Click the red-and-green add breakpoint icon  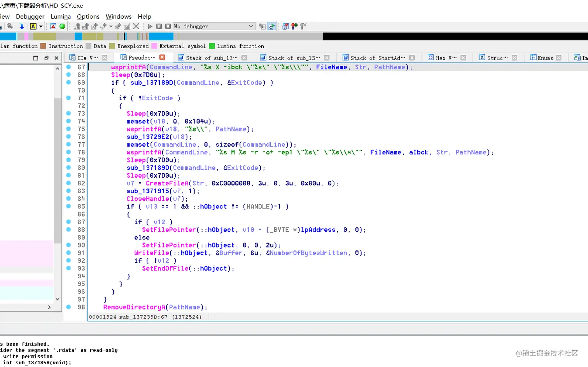(294, 26)
